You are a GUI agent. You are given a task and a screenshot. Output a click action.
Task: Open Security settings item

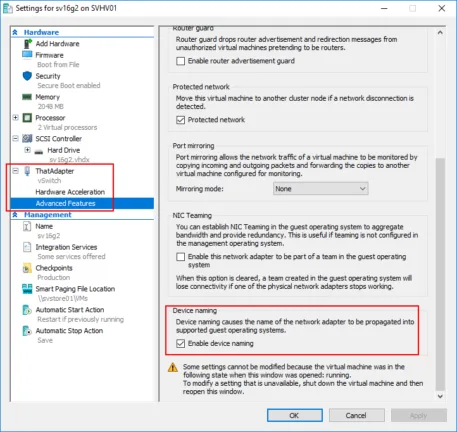click(x=48, y=76)
